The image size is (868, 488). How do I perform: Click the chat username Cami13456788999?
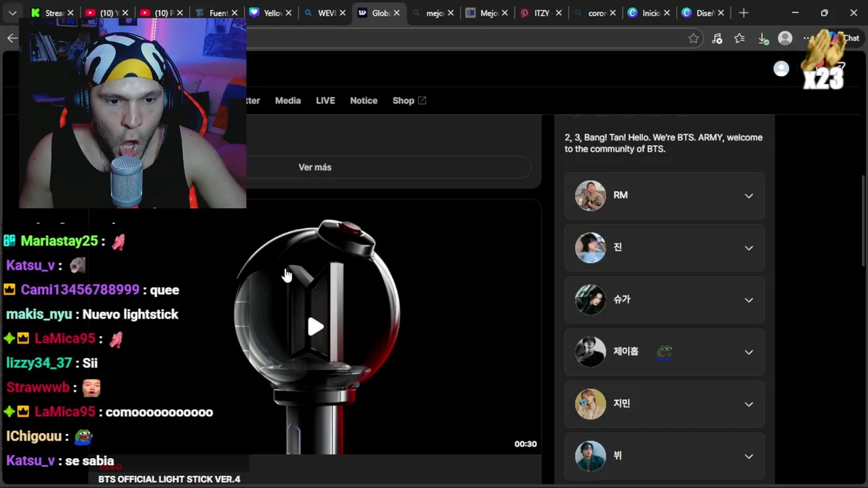pos(80,290)
